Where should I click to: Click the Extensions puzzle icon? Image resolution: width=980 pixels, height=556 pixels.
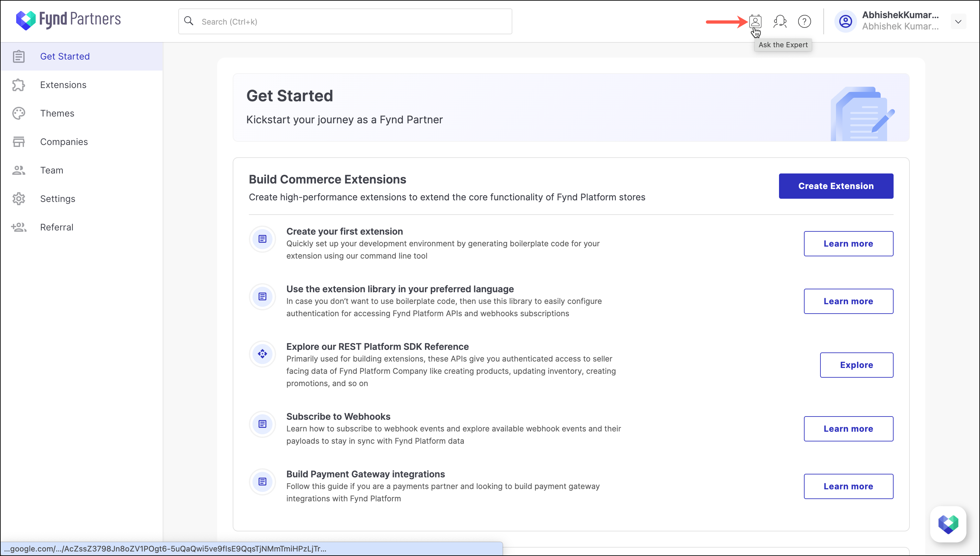pos(18,85)
